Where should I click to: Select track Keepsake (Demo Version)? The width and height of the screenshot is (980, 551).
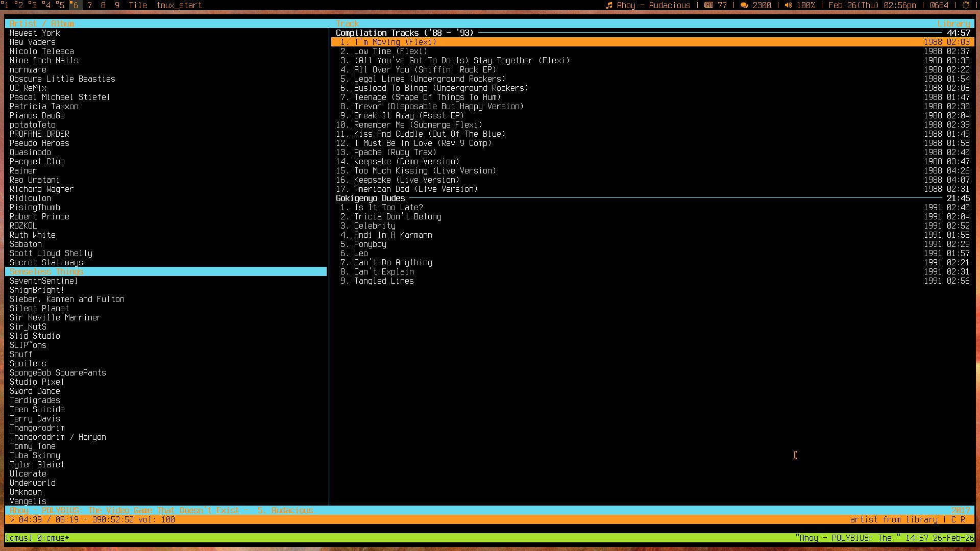click(653, 161)
